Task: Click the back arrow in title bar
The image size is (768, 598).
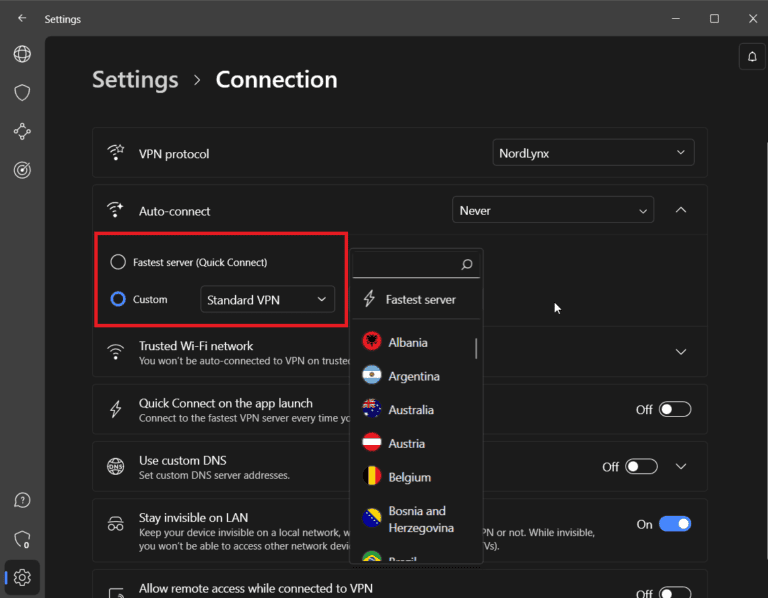Action: point(22,18)
